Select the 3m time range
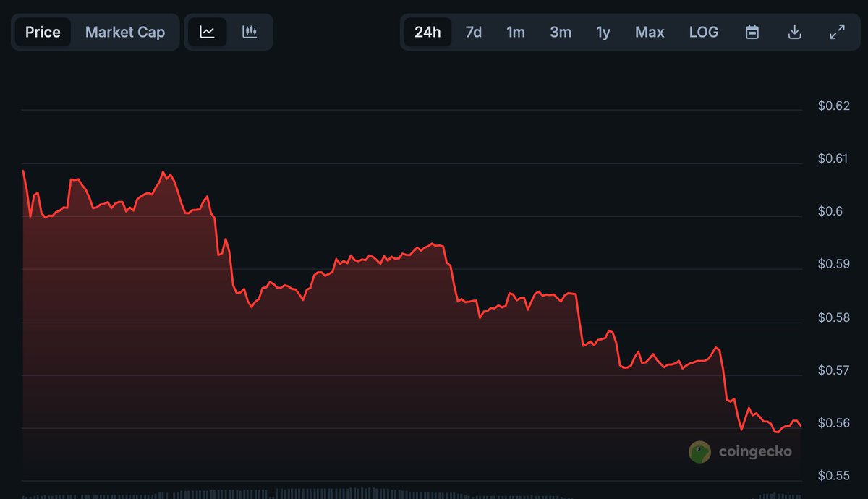 (x=561, y=32)
